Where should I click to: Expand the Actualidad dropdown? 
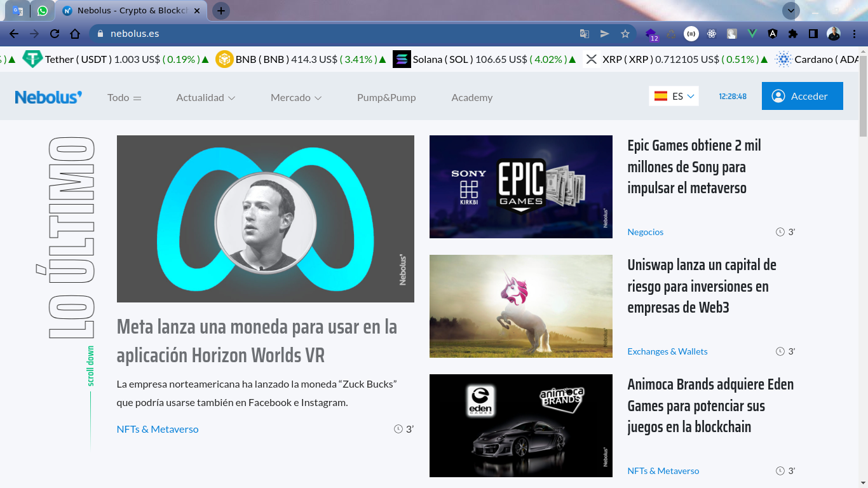pyautogui.click(x=205, y=97)
